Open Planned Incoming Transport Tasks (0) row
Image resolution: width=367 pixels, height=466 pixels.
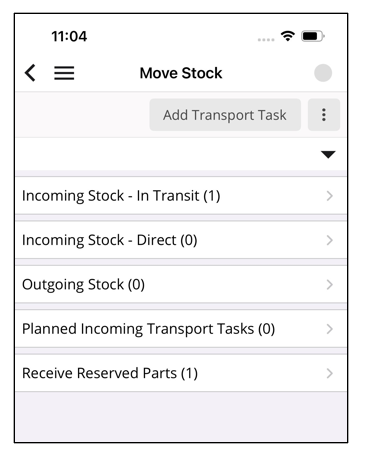181,329
